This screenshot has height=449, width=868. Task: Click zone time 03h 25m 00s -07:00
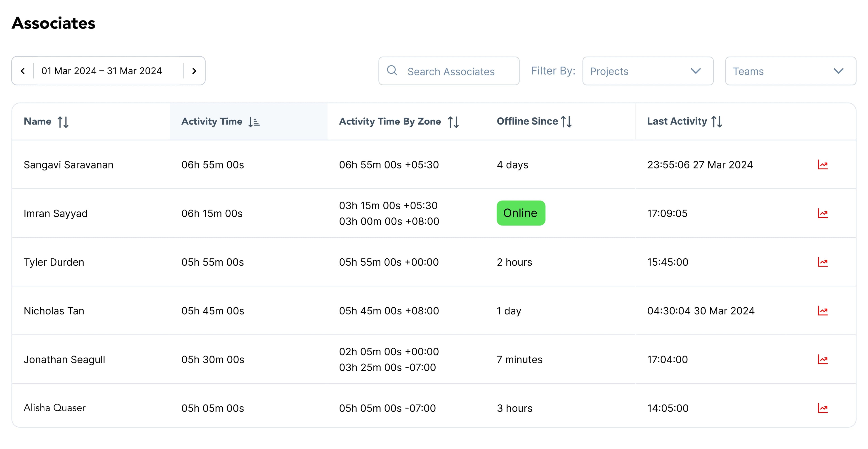click(x=387, y=367)
